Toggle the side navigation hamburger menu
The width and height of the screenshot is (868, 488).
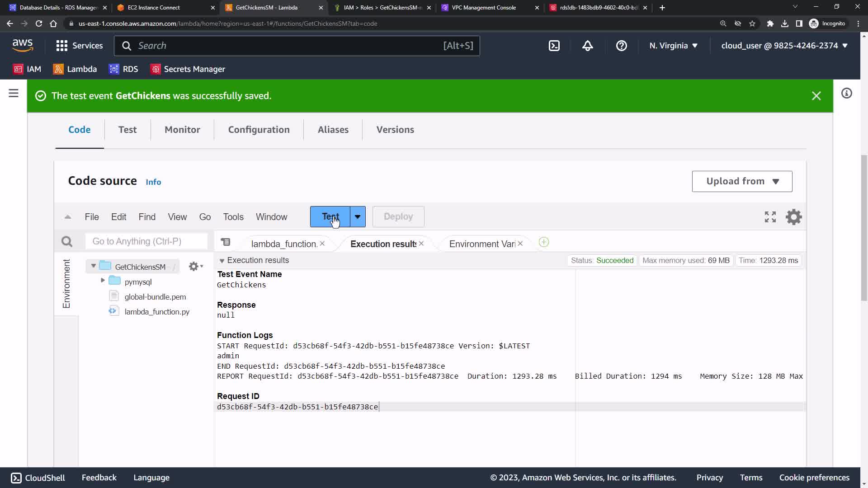pyautogui.click(x=14, y=94)
